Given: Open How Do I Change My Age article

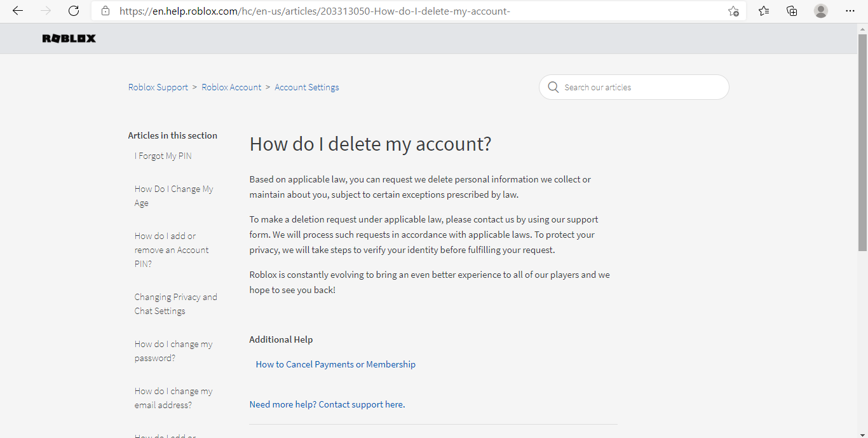Looking at the screenshot, I should tap(173, 196).
